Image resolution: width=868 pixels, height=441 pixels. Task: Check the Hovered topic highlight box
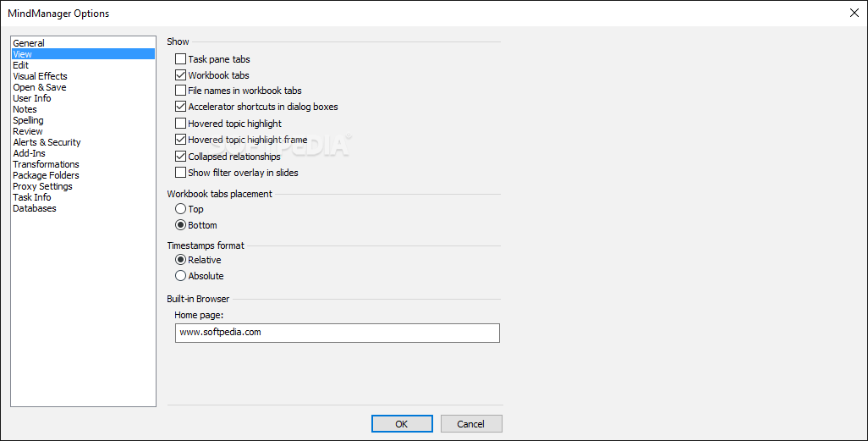pyautogui.click(x=180, y=123)
